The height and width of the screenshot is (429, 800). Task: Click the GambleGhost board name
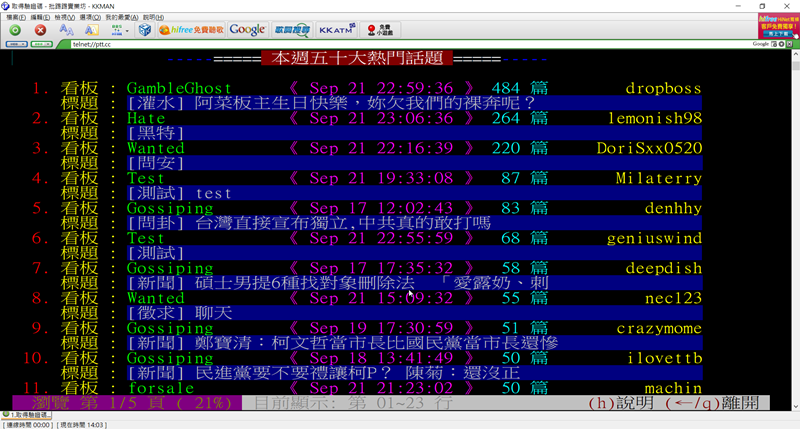179,88
